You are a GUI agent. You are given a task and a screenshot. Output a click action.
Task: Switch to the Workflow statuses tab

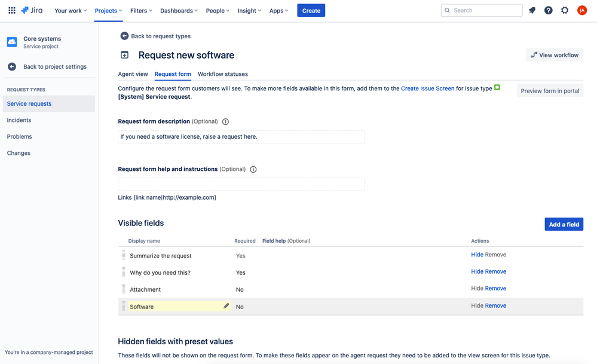(x=223, y=74)
